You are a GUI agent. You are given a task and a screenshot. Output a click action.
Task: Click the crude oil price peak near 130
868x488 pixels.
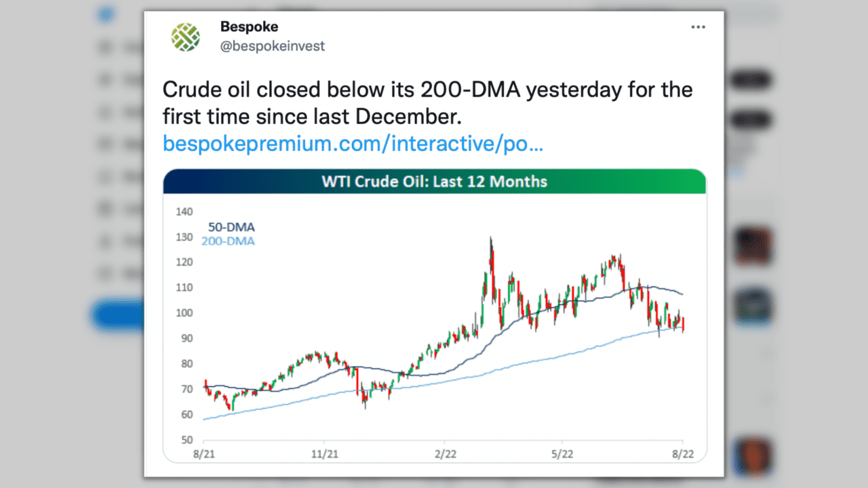(x=490, y=239)
